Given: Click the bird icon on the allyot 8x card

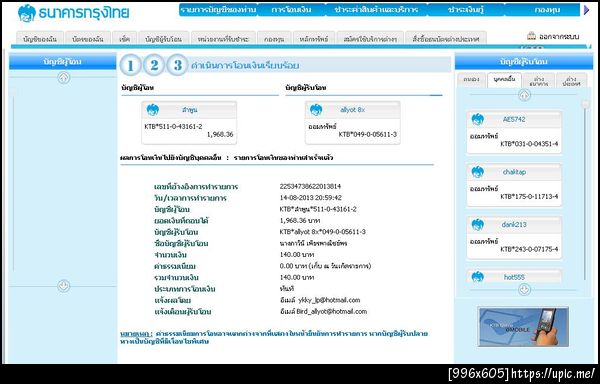Looking at the screenshot, I should pyautogui.click(x=316, y=110).
